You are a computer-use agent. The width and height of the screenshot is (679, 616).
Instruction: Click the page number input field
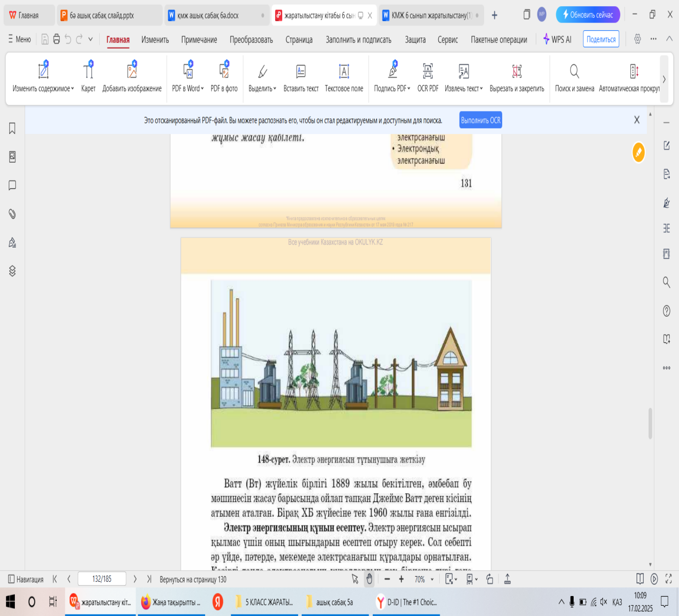(102, 579)
